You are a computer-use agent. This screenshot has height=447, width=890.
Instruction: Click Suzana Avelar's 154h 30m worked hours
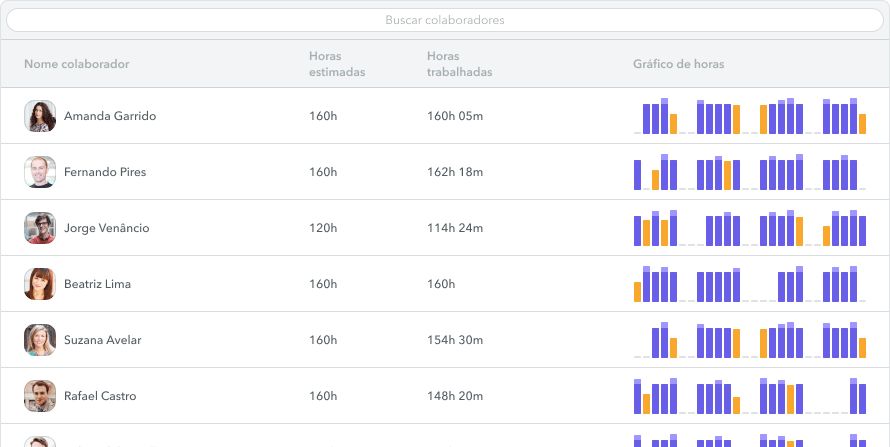pos(455,340)
